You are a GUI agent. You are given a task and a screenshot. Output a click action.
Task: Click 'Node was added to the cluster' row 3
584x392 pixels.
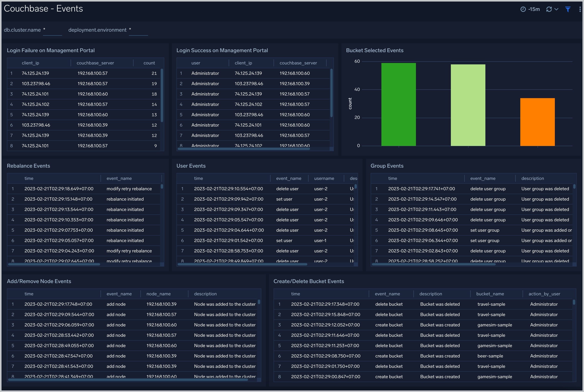pos(225,325)
